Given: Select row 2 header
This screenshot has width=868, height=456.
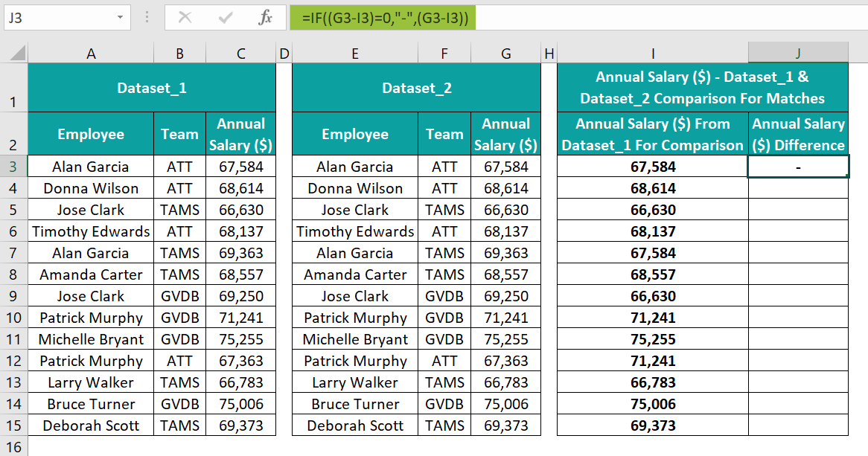Looking at the screenshot, I should coord(14,133).
